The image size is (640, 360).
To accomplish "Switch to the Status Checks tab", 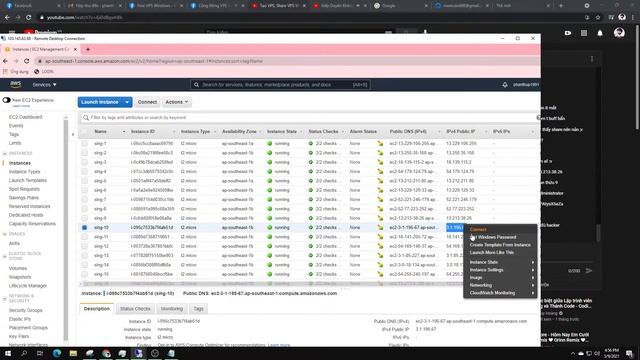I will (135, 309).
